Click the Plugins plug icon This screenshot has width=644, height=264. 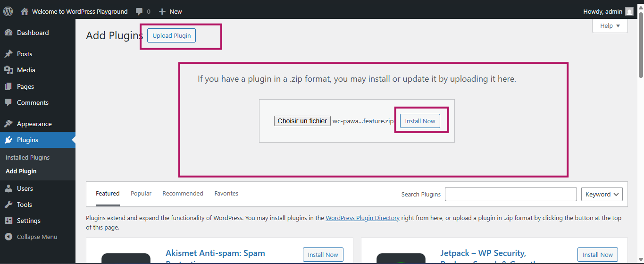click(8, 140)
